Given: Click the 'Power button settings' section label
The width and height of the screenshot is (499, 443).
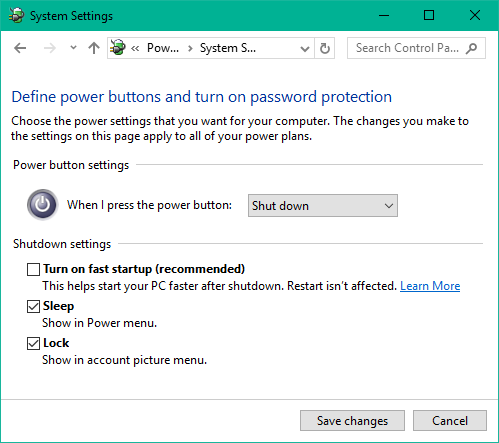Looking at the screenshot, I should pyautogui.click(x=71, y=165).
